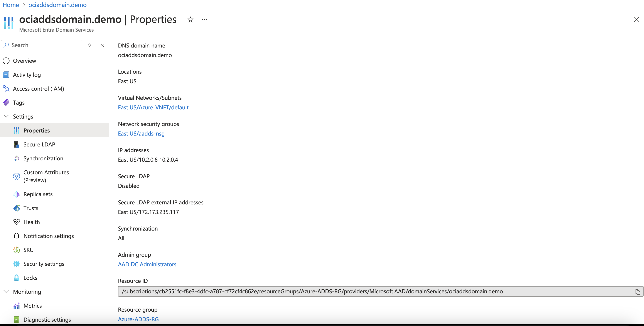
Task: Click copy Resource ID button
Action: [638, 291]
